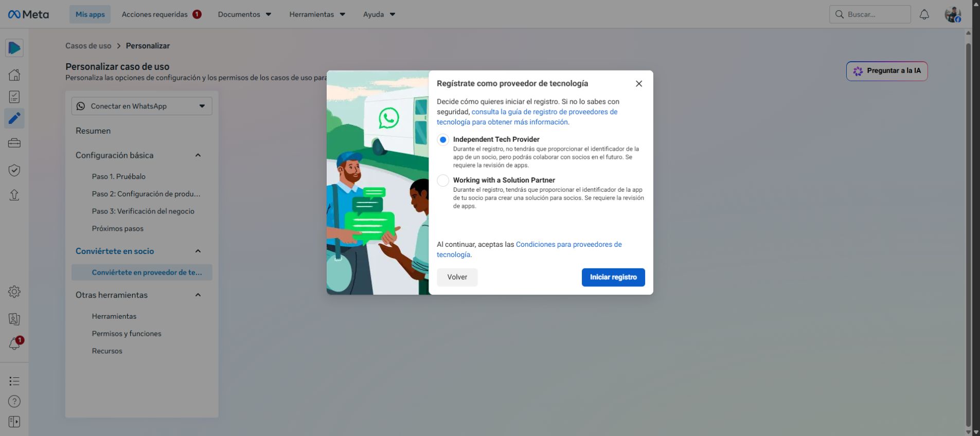Open Acciones requeridas
Viewport: 980px width, 436px height.
point(162,14)
